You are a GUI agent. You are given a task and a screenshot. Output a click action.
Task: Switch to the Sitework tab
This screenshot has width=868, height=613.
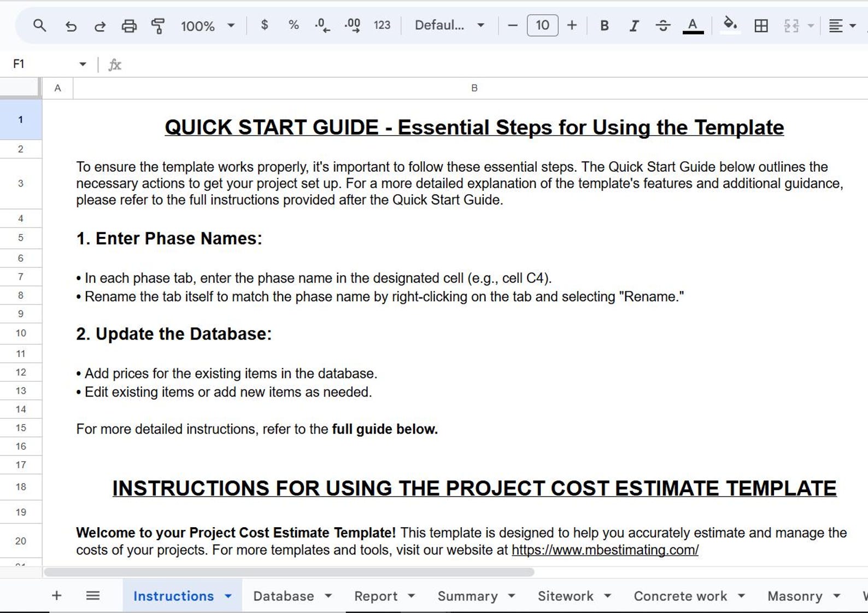(x=565, y=596)
